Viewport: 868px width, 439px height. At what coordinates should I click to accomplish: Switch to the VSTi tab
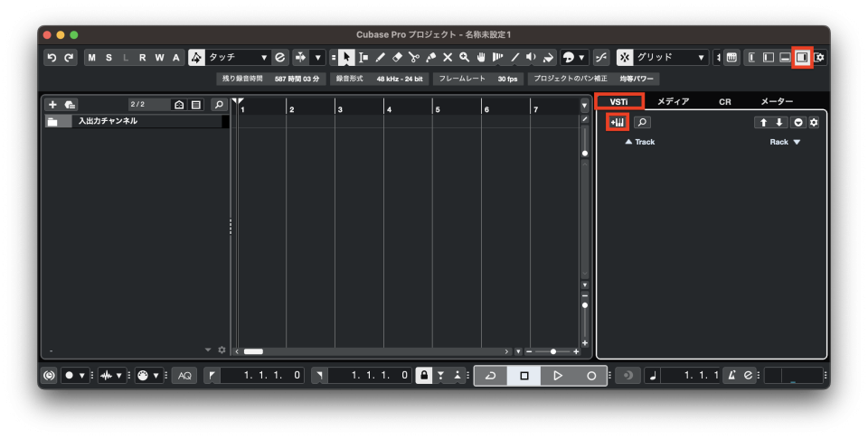point(618,102)
